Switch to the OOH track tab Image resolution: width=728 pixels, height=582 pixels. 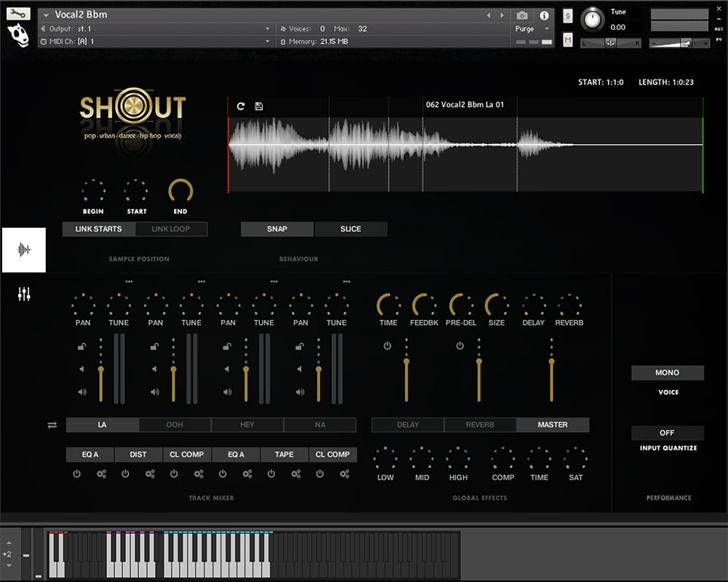pos(175,425)
